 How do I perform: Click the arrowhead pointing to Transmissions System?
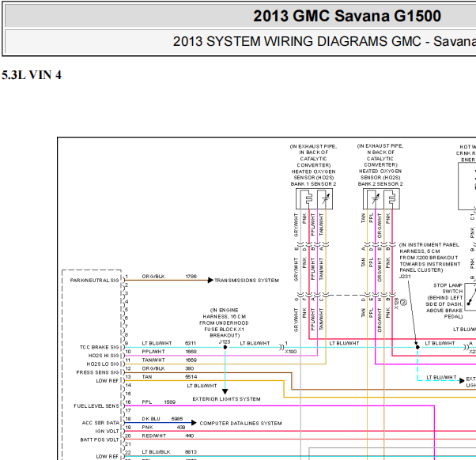click(x=210, y=281)
